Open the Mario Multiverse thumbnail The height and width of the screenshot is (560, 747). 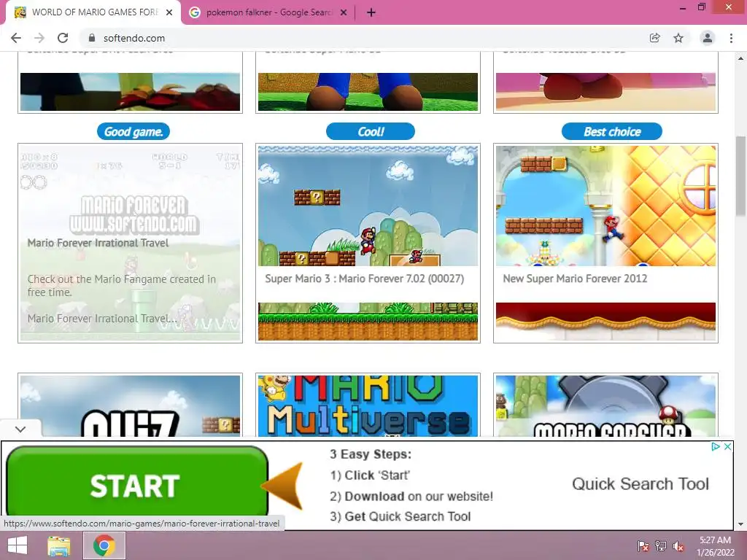pos(368,405)
